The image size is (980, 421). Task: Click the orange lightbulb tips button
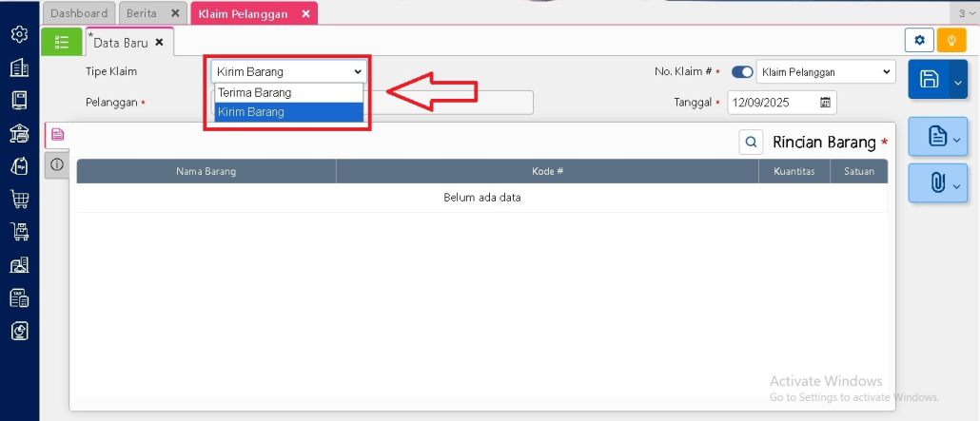click(x=951, y=41)
